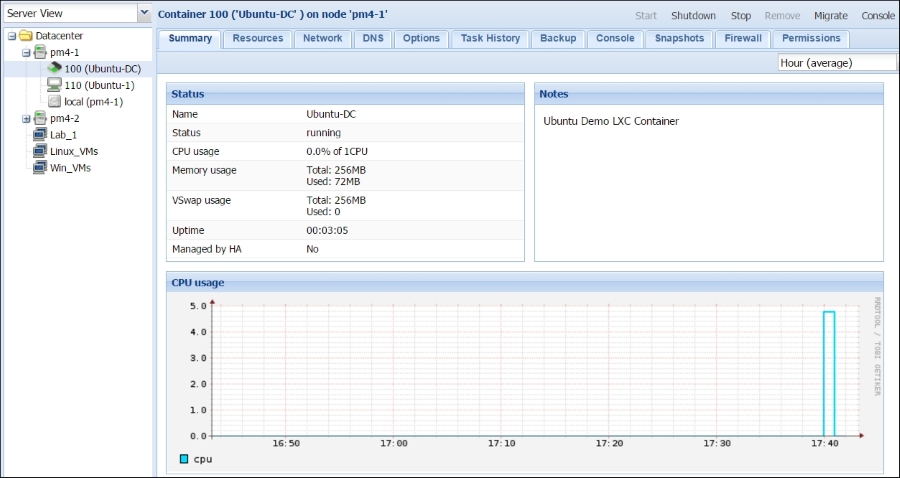This screenshot has height=478, width=900.
Task: Click the Notes panel header
Action: tap(709, 94)
